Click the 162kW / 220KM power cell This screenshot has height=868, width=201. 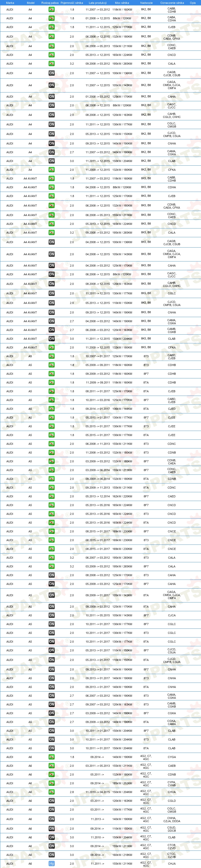pos(122,496)
